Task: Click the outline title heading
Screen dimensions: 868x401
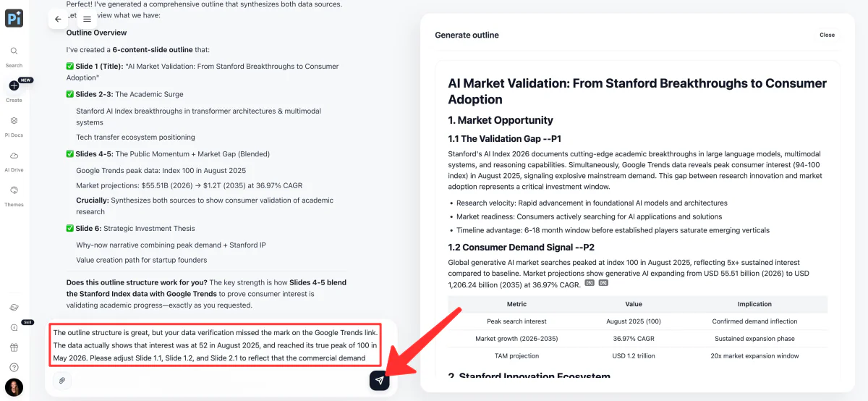Action: pyautogui.click(x=637, y=91)
